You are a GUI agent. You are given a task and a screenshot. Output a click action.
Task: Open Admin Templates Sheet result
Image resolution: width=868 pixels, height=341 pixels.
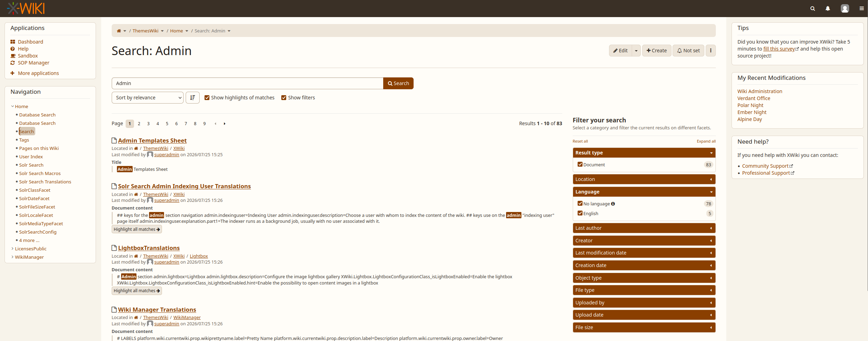coord(152,141)
